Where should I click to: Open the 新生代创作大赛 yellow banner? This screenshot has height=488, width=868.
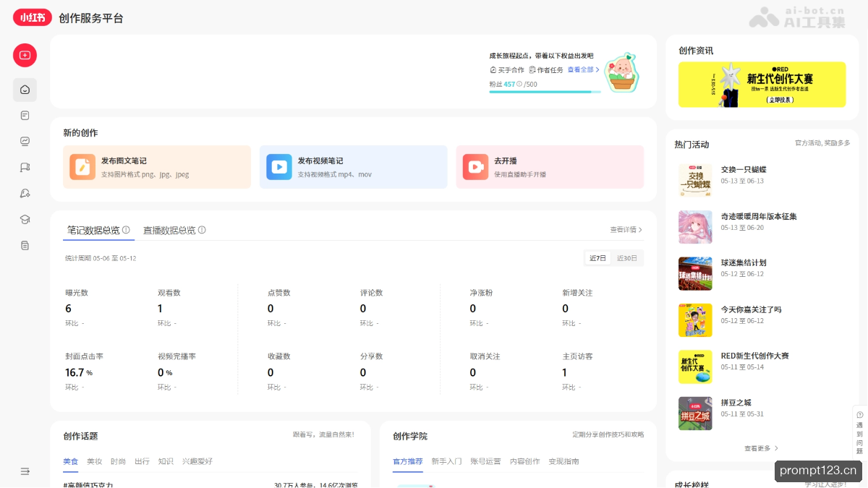(762, 85)
